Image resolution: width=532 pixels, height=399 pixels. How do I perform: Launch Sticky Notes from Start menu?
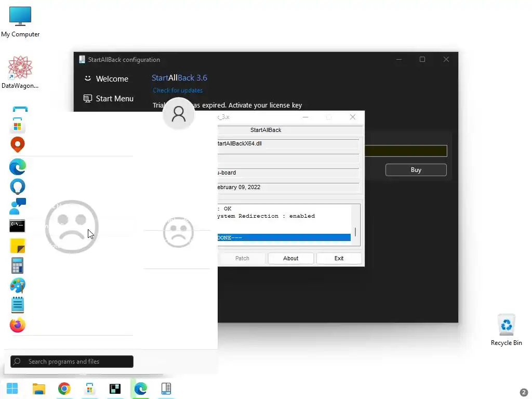click(x=18, y=246)
